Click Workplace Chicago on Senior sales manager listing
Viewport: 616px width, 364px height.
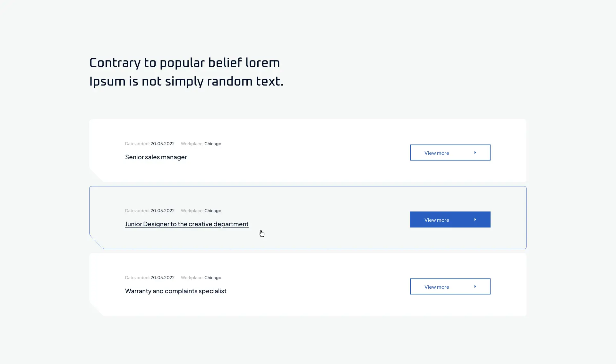(213, 144)
